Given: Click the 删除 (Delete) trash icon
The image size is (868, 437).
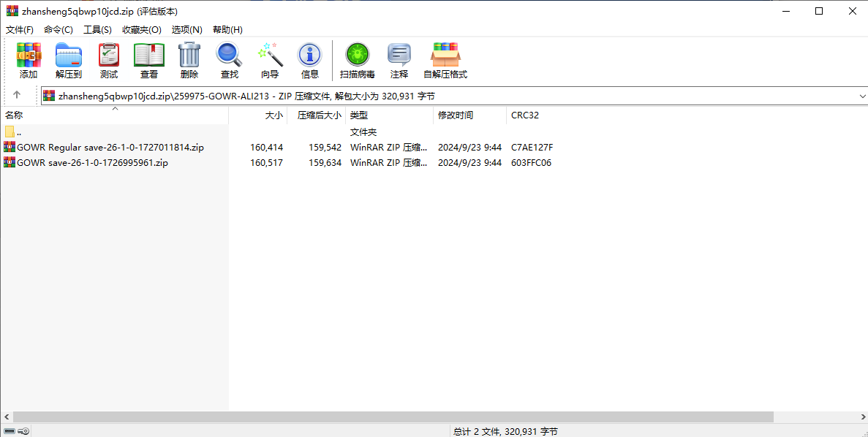Looking at the screenshot, I should [x=189, y=56].
